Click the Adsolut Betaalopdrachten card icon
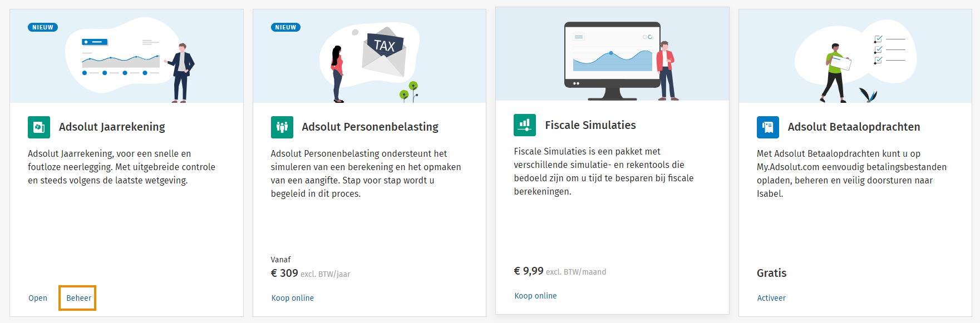980x323 pixels. coord(768,127)
